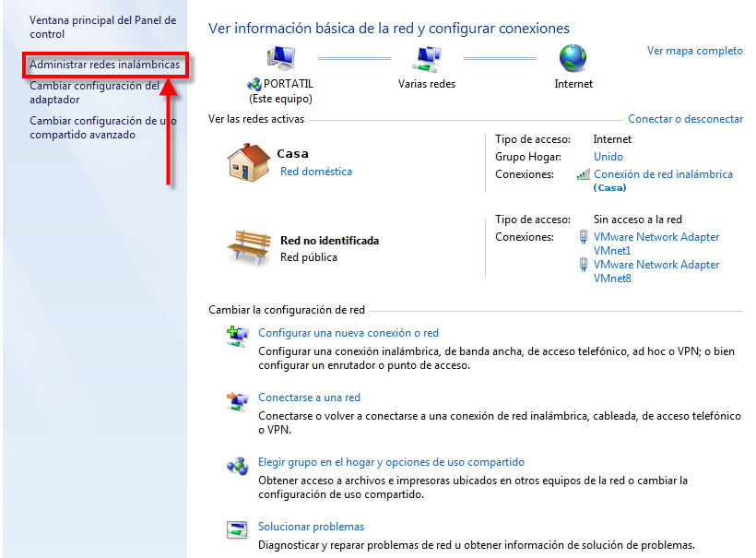Click the park bench unidentified network icon
The width and height of the screenshot is (756, 558).
(x=248, y=247)
